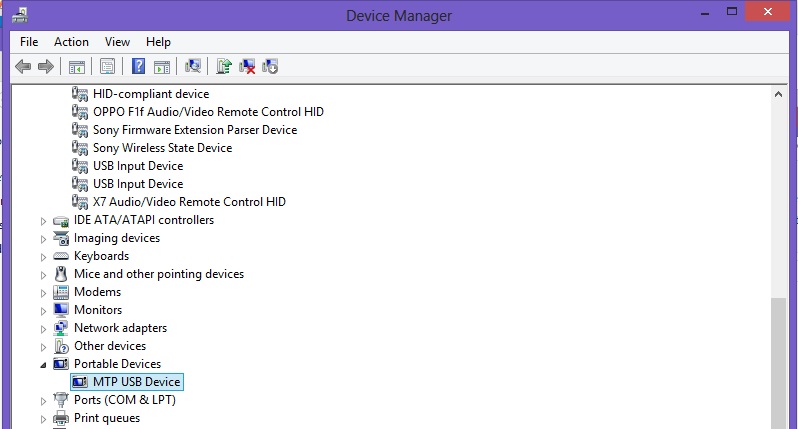Expand the Network adapters category
The image size is (798, 429).
[43, 329]
